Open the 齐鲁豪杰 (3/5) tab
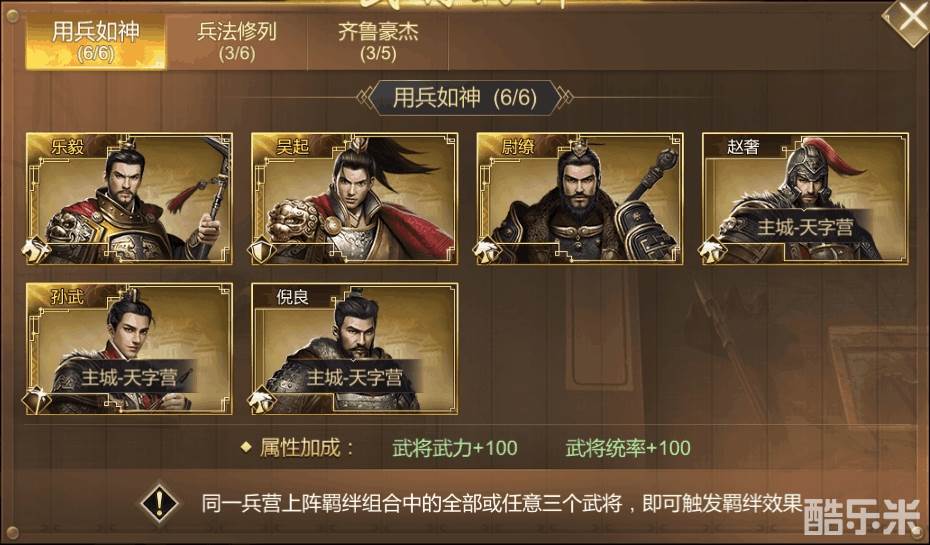Viewport: 930px width, 545px height. (378, 42)
